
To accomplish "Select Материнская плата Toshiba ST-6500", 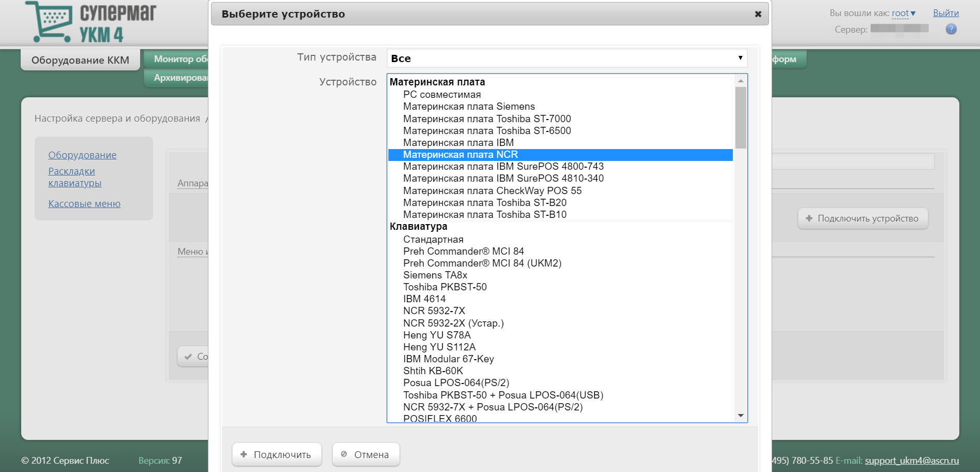I will click(x=561, y=130).
